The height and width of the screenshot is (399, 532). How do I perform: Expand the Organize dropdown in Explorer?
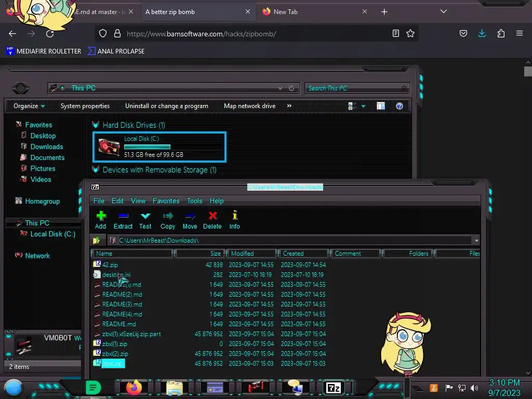click(29, 106)
